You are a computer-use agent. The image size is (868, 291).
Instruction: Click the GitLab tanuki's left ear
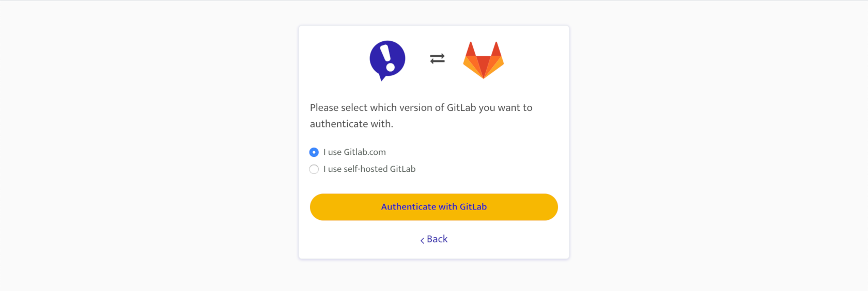[470, 49]
